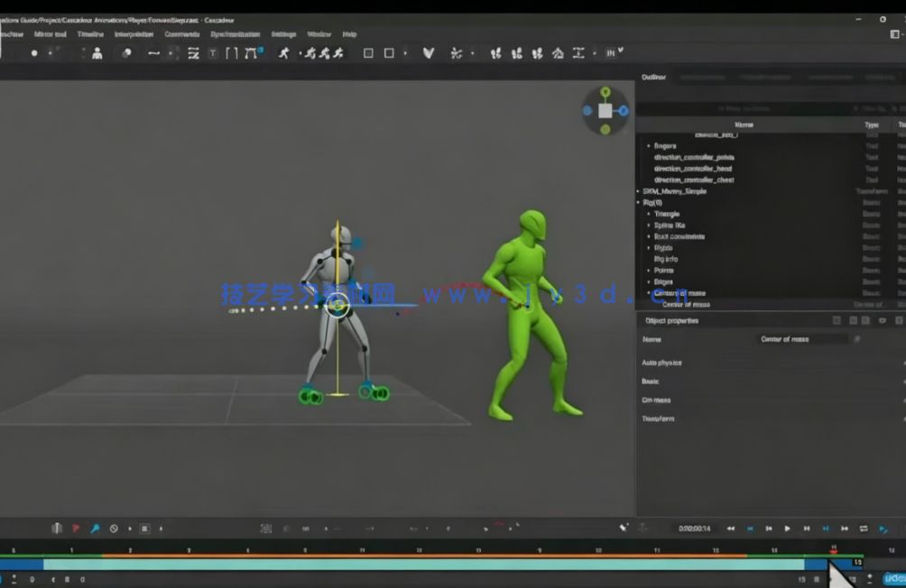Collapse the Rig(0) tree node
Viewport: 906px width, 588px height.
click(639, 203)
